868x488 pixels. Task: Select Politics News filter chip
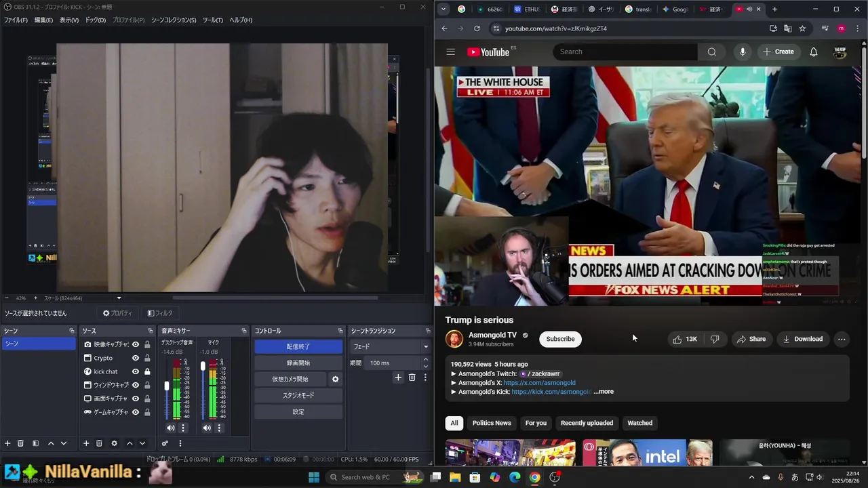[x=492, y=423]
